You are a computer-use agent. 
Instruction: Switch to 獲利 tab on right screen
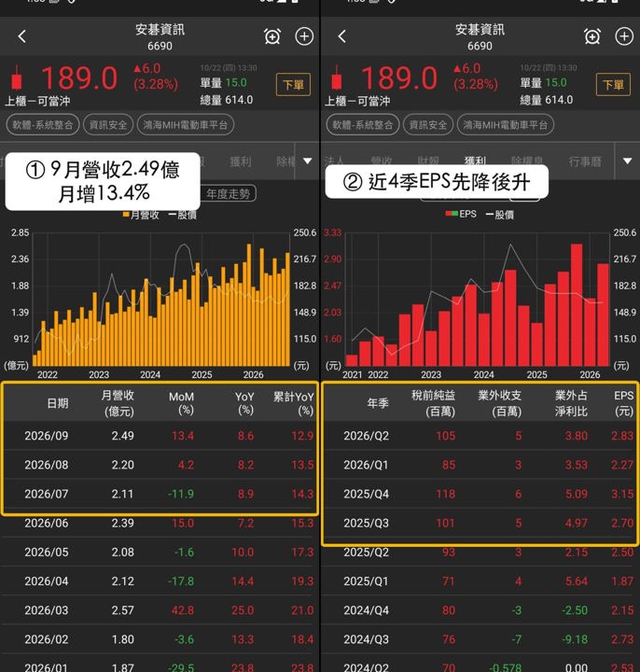[475, 161]
